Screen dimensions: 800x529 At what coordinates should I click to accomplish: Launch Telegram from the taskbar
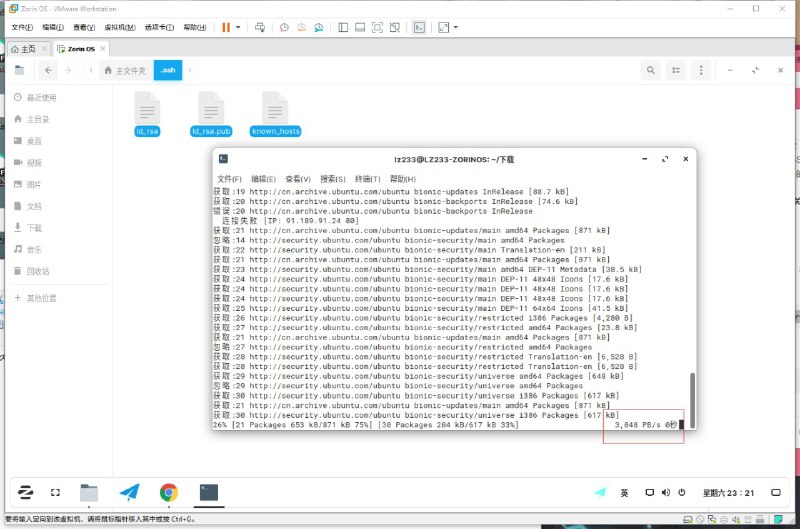click(129, 493)
